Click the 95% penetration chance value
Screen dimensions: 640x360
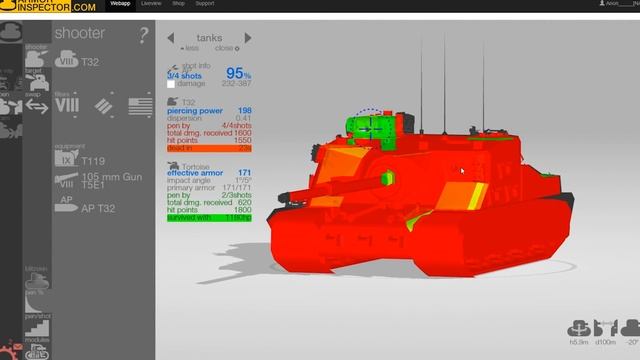[x=238, y=73]
